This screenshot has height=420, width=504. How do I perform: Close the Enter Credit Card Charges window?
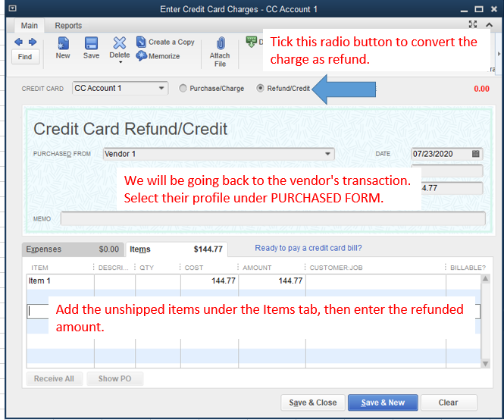[494, 9]
